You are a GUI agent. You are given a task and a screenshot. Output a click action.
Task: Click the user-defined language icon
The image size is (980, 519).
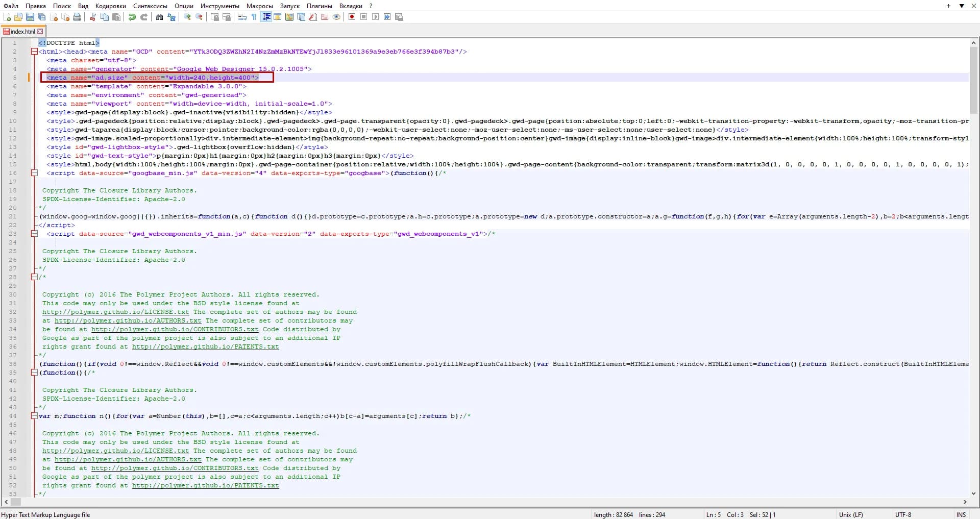coord(278,17)
